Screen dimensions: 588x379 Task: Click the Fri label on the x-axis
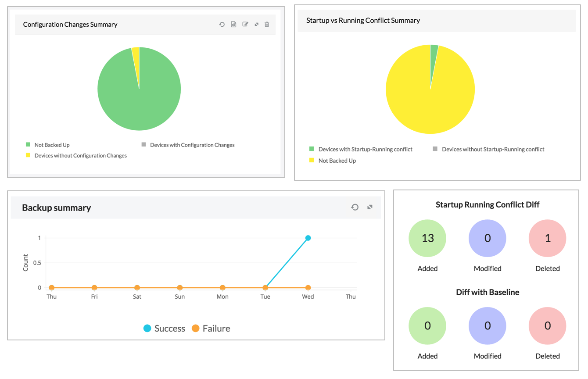pos(94,297)
